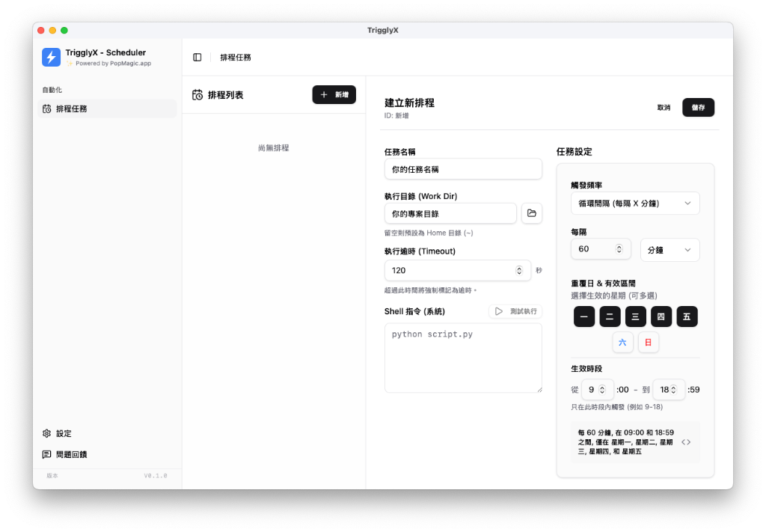Click the 只在此時段內觸發 hint text
This screenshot has width=766, height=532.
617,407
